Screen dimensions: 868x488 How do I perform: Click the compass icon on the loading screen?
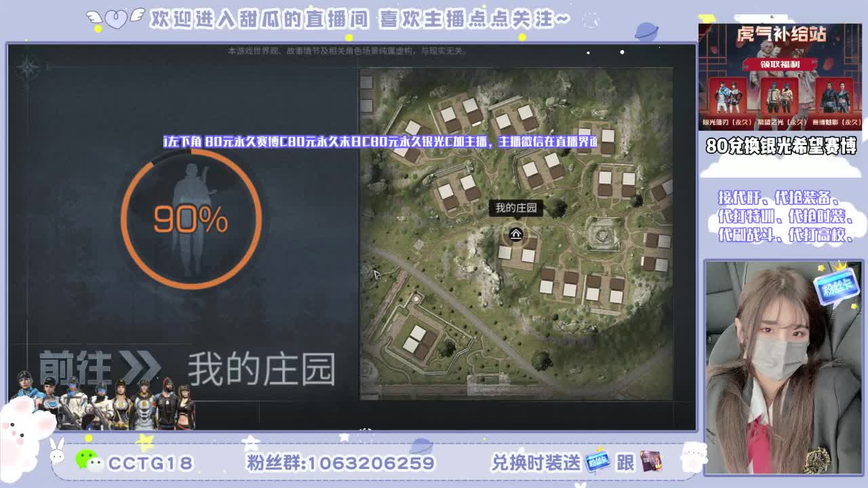click(x=28, y=67)
